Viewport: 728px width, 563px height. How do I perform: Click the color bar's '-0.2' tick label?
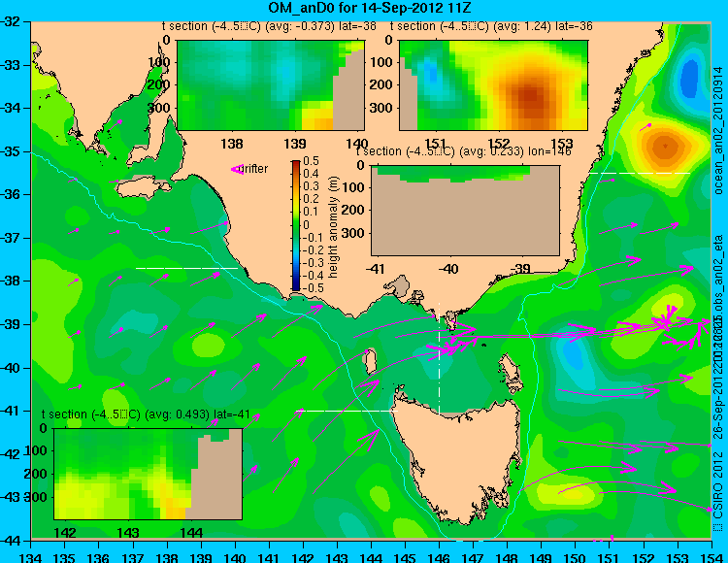(313, 249)
